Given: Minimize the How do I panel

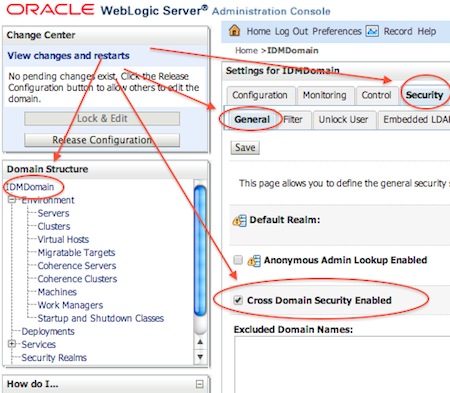Looking at the screenshot, I should 199,384.
